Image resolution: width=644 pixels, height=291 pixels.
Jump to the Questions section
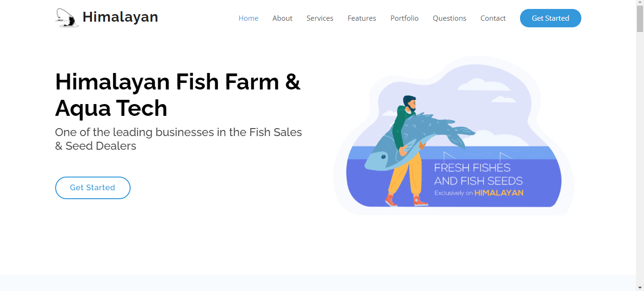coord(449,18)
